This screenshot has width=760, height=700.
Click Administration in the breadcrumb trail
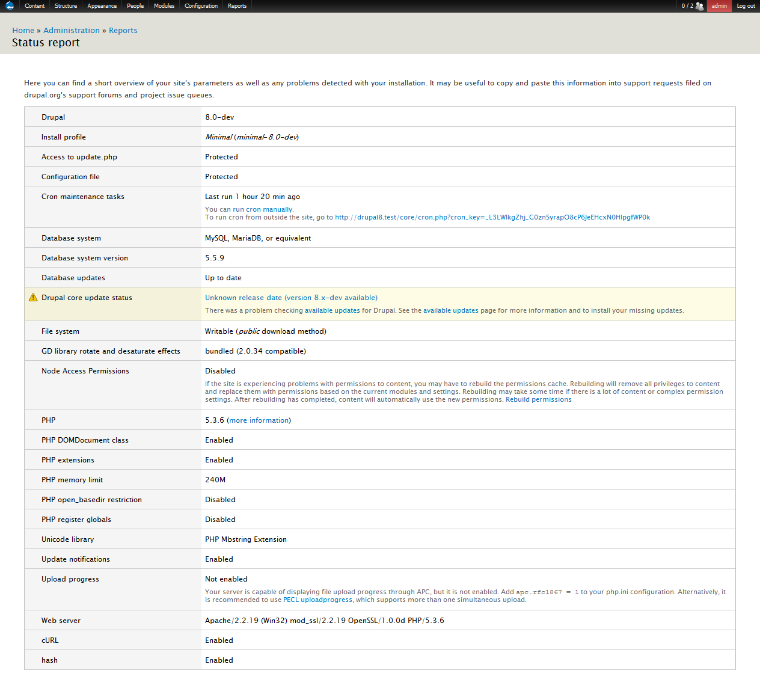point(72,30)
